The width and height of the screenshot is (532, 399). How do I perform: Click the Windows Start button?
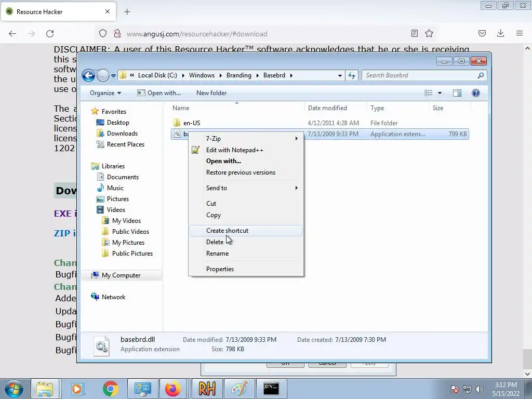click(x=14, y=389)
